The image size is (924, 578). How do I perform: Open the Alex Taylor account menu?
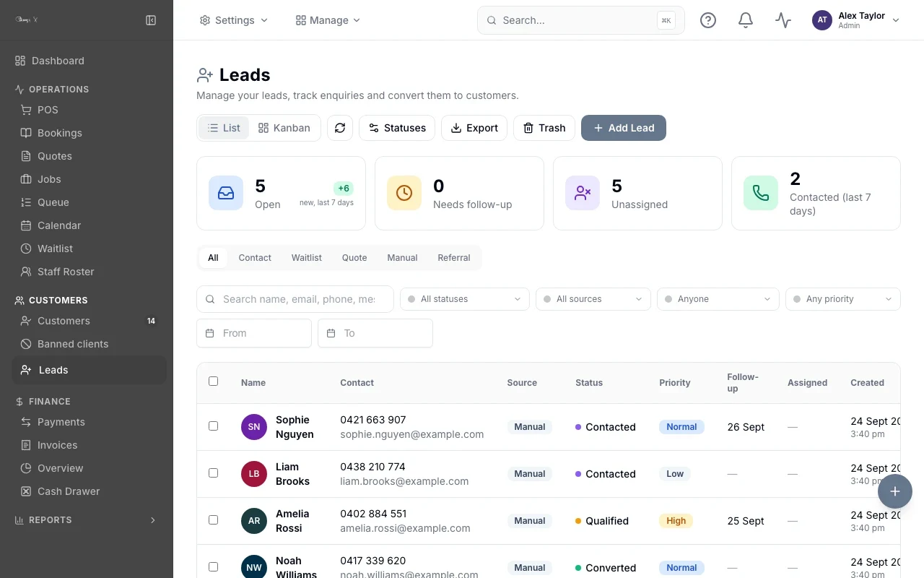pyautogui.click(x=856, y=20)
